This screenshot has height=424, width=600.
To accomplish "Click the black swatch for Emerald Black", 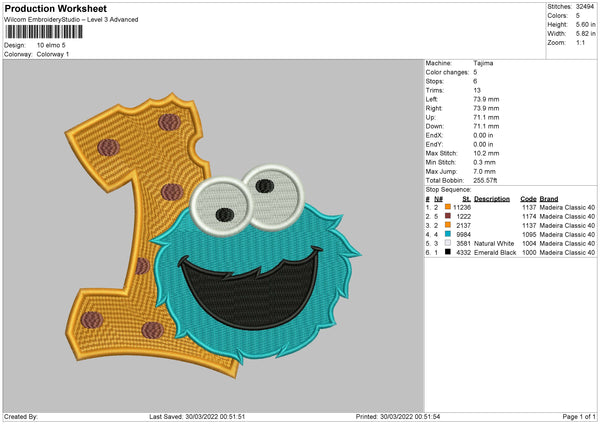I will click(x=448, y=252).
